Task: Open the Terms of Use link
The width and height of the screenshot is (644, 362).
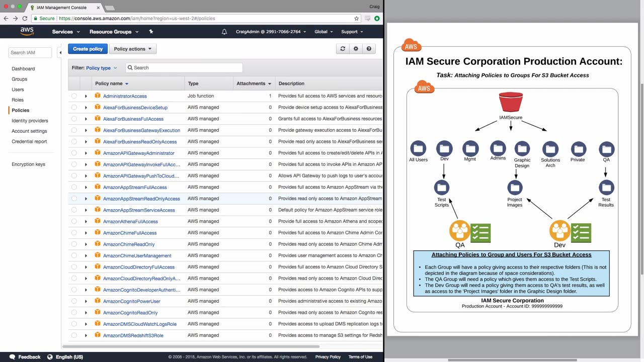Action: 360,357
